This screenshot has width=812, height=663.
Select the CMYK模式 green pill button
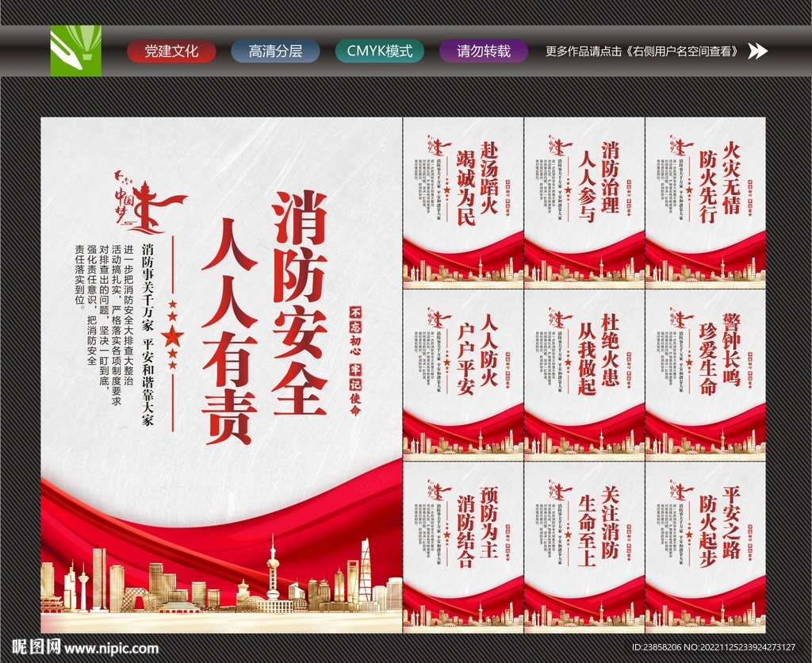coord(380,52)
